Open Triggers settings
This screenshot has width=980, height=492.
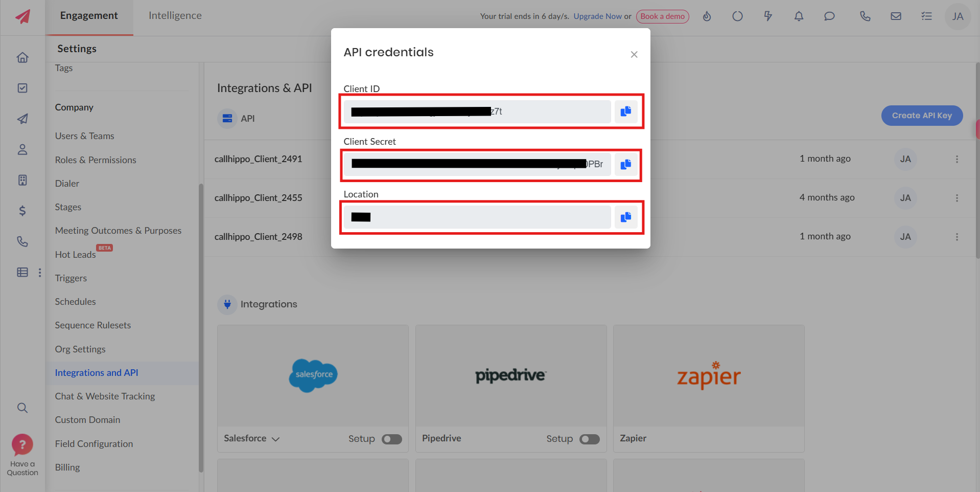[71, 278]
